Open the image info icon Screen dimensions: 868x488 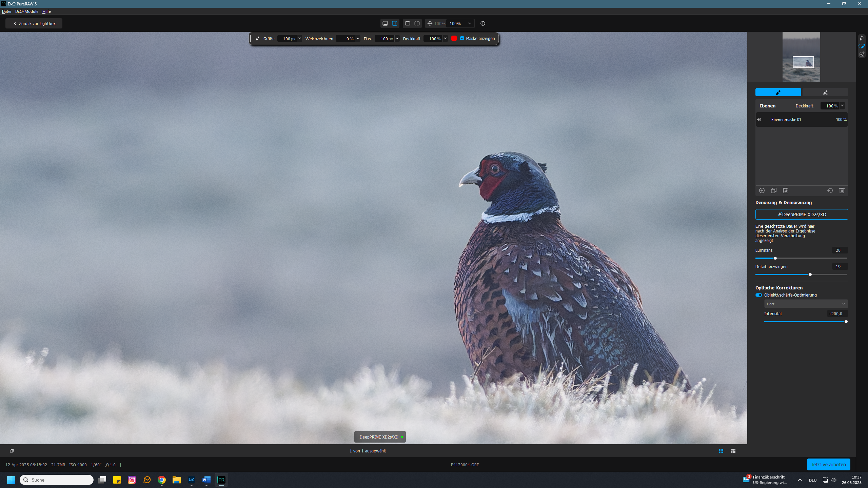pyautogui.click(x=483, y=23)
